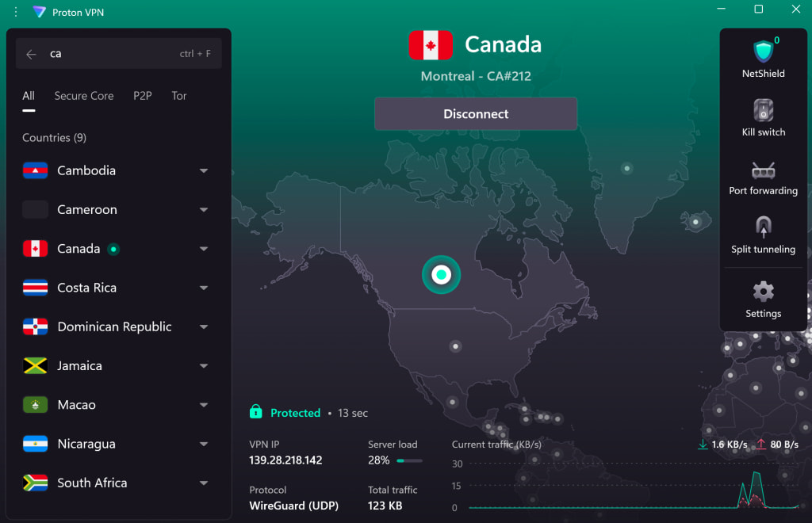
Task: Click the green Protected lock icon
Action: [256, 412]
